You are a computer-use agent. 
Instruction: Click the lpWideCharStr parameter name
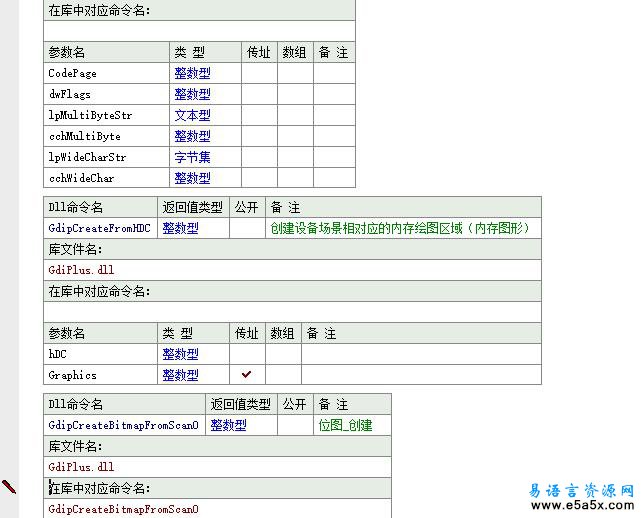[x=87, y=157]
